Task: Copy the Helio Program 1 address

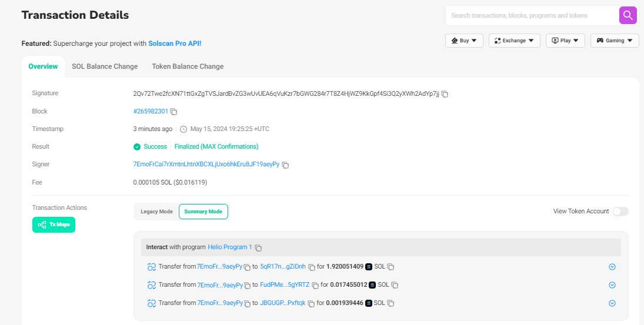Action: [258, 248]
